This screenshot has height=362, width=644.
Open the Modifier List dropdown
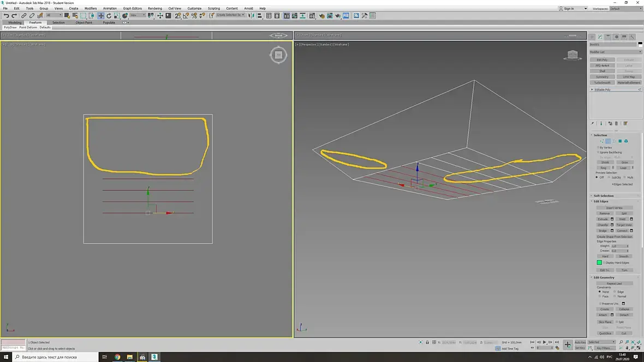(615, 52)
